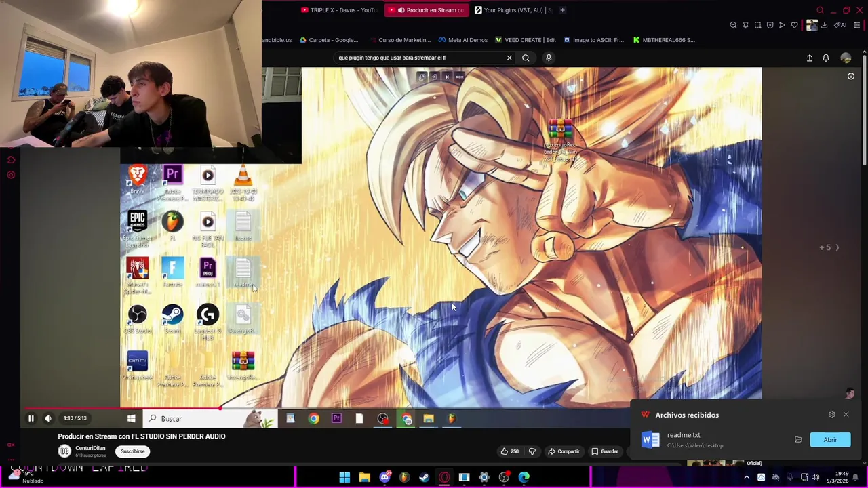This screenshot has height=488, width=868.
Task: Pause the YouTube video
Action: [31, 418]
